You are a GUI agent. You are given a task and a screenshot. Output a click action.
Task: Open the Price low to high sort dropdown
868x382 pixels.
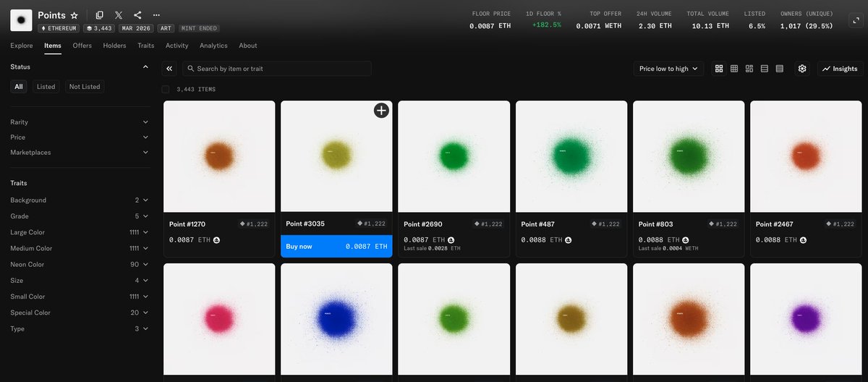click(x=668, y=69)
